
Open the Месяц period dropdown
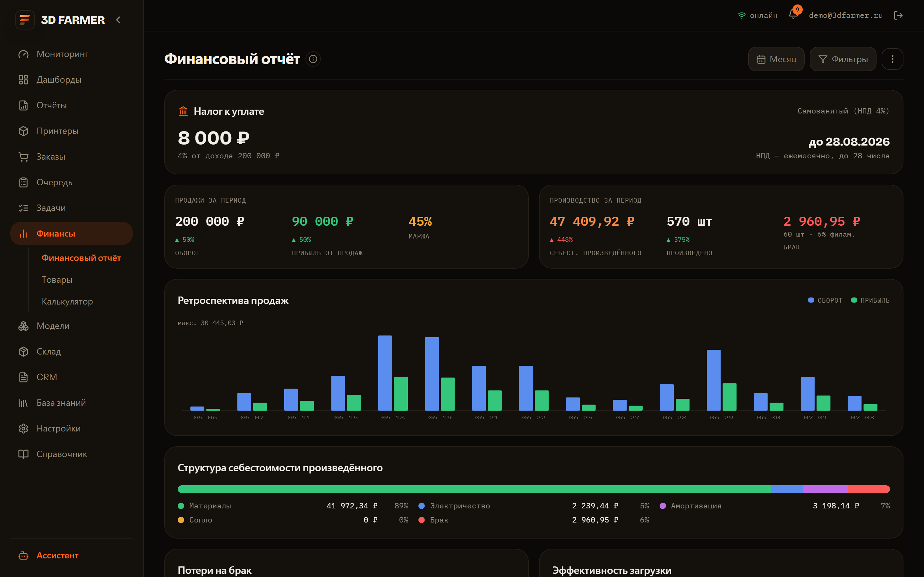pyautogui.click(x=776, y=59)
